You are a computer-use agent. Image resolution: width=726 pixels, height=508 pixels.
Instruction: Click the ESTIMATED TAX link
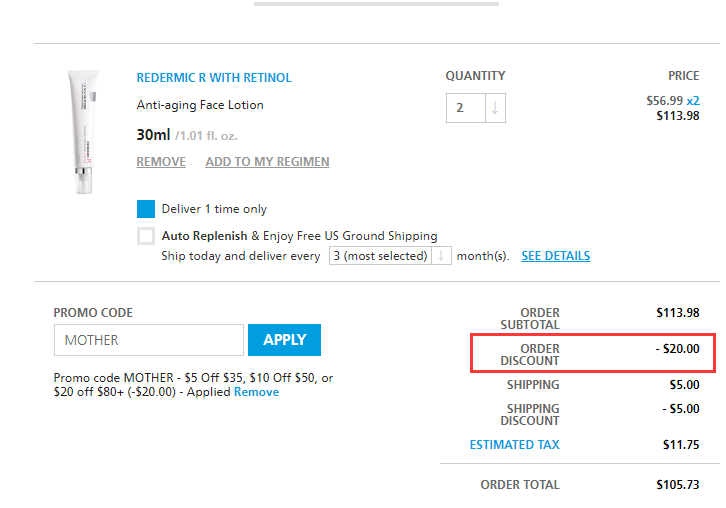click(514, 445)
